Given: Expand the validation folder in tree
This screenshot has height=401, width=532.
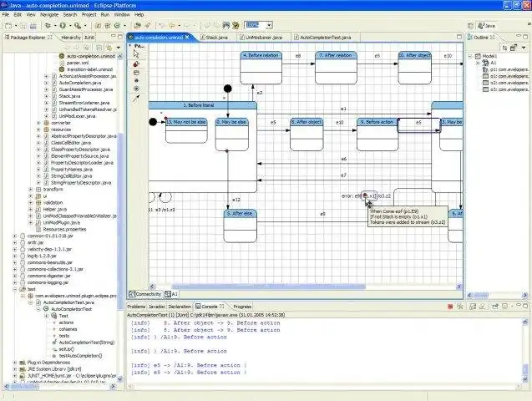Looking at the screenshot, I should pos(30,202).
